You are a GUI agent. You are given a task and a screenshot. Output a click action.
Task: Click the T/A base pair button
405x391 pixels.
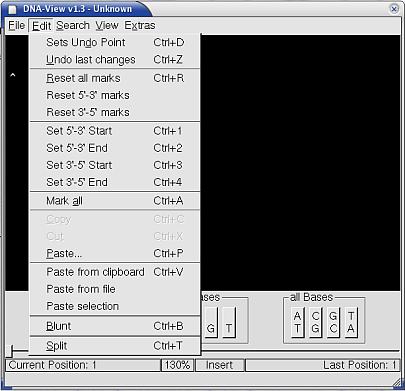point(351,322)
